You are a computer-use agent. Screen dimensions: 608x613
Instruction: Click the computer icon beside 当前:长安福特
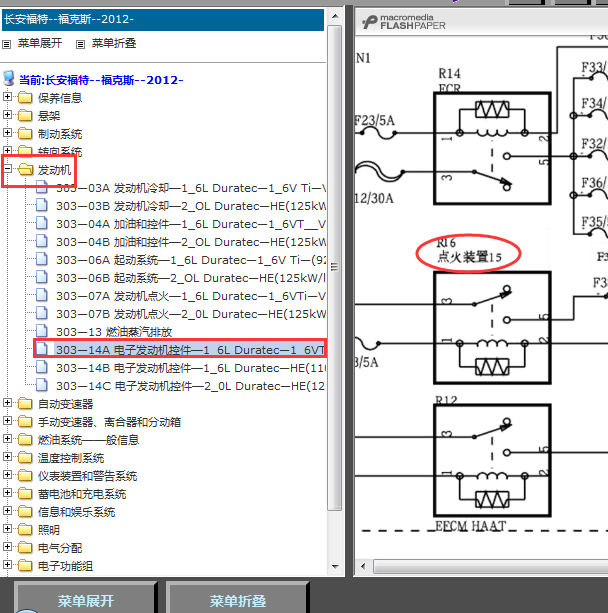click(9, 79)
